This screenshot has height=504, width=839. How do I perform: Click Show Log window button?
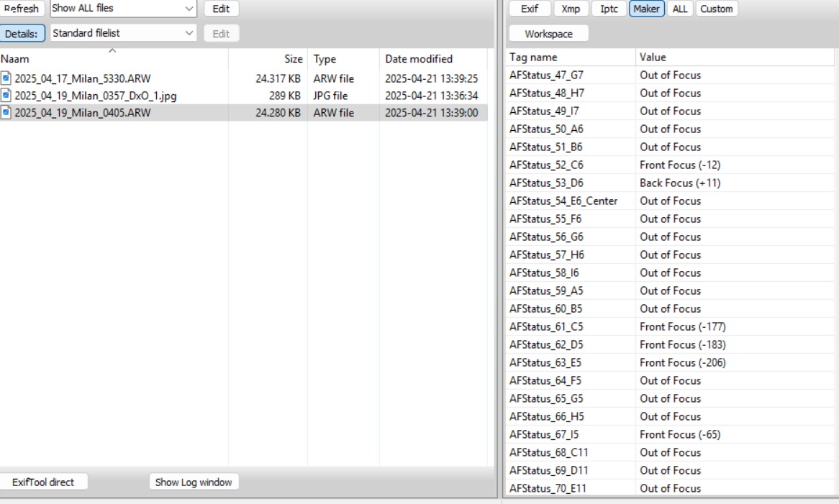[194, 482]
